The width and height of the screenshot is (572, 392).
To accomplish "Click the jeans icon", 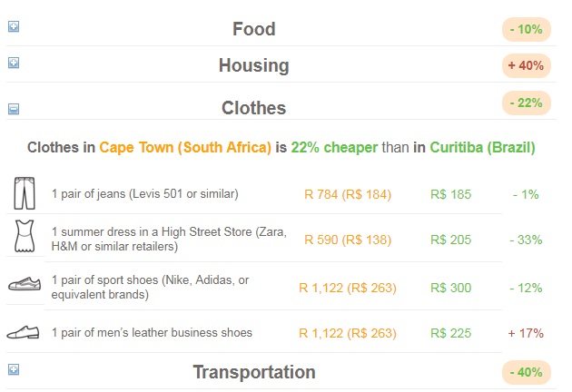I will [23, 193].
